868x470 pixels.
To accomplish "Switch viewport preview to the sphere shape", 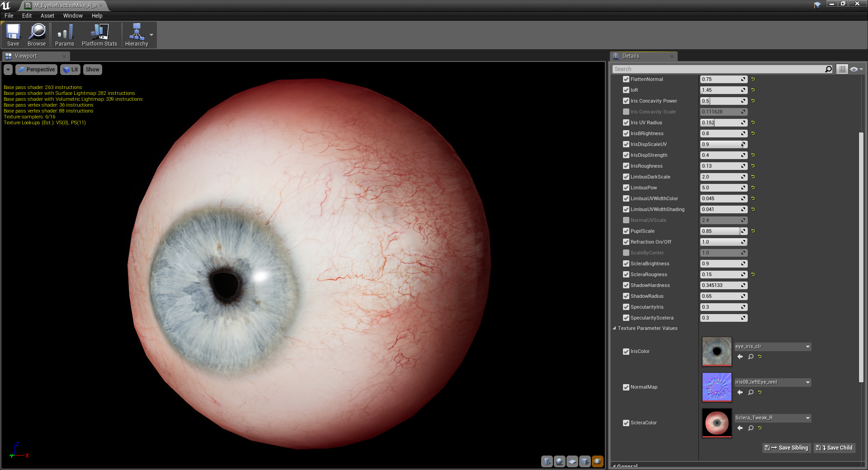I will click(560, 461).
